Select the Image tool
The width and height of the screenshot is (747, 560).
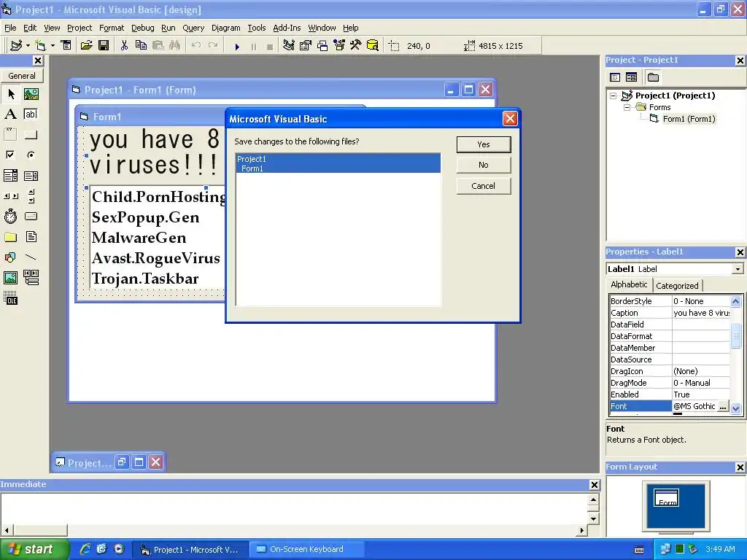(x=10, y=278)
